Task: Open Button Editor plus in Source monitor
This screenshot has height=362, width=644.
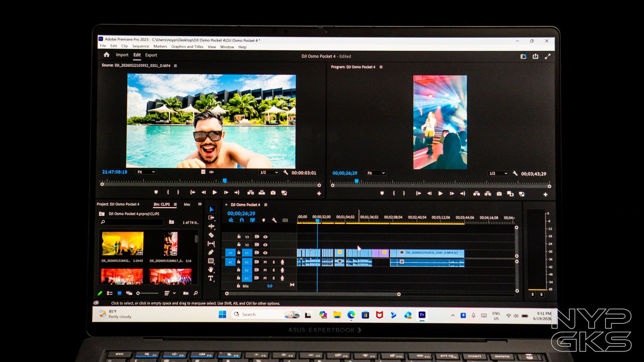Action: pos(319,193)
